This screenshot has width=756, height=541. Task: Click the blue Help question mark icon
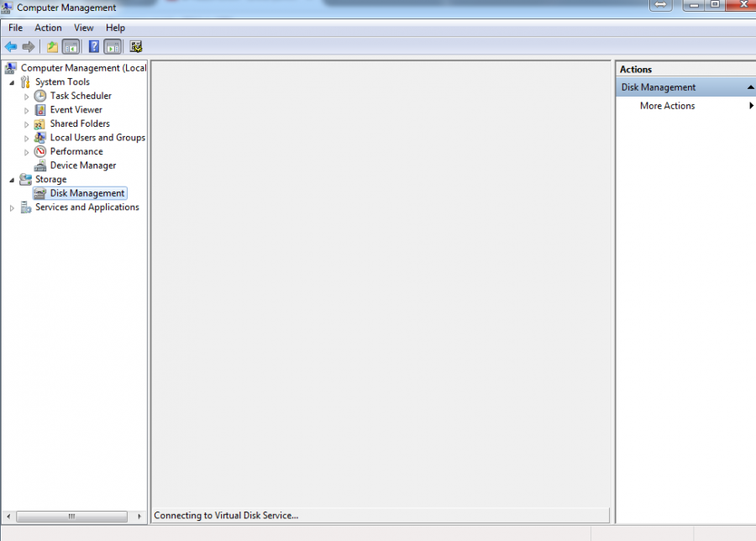94,47
